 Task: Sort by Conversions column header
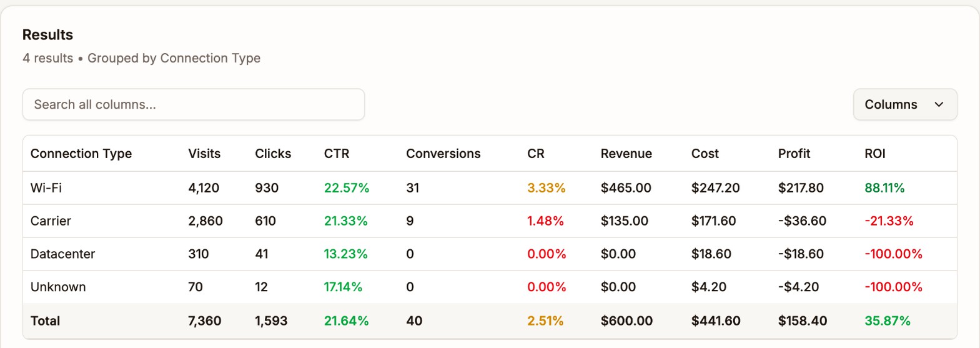pos(443,154)
